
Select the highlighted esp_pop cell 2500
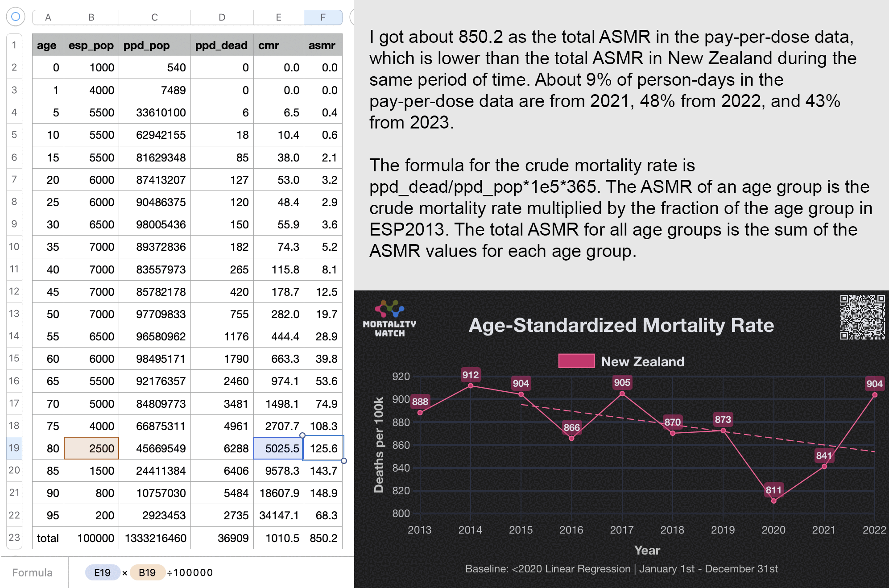click(91, 448)
